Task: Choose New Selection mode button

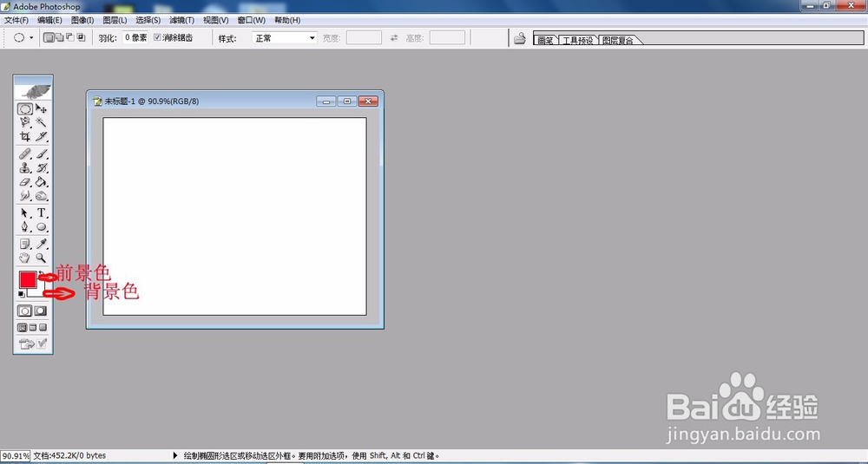Action: click(49, 37)
